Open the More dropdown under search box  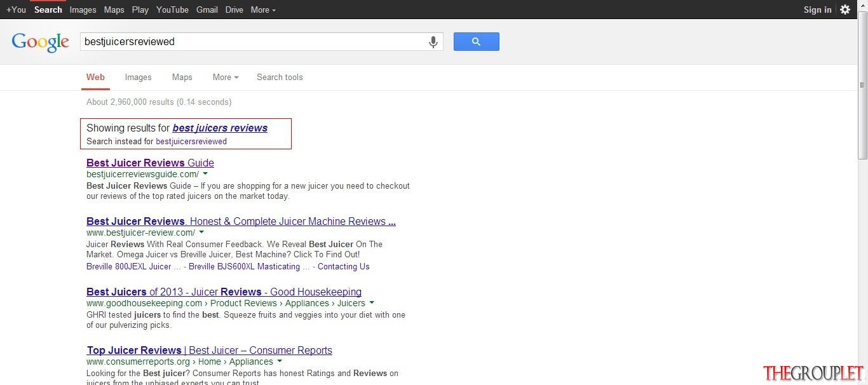226,78
